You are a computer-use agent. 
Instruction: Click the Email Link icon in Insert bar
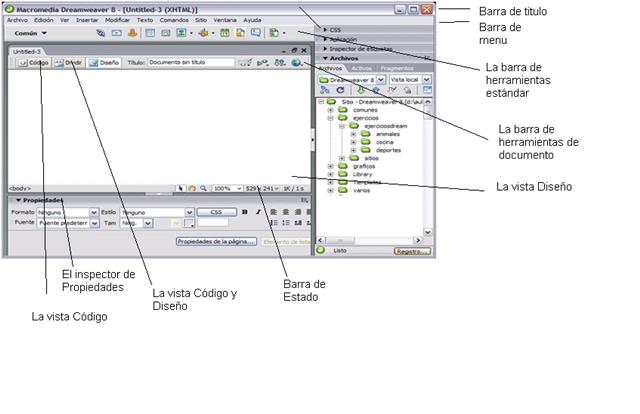(117, 33)
